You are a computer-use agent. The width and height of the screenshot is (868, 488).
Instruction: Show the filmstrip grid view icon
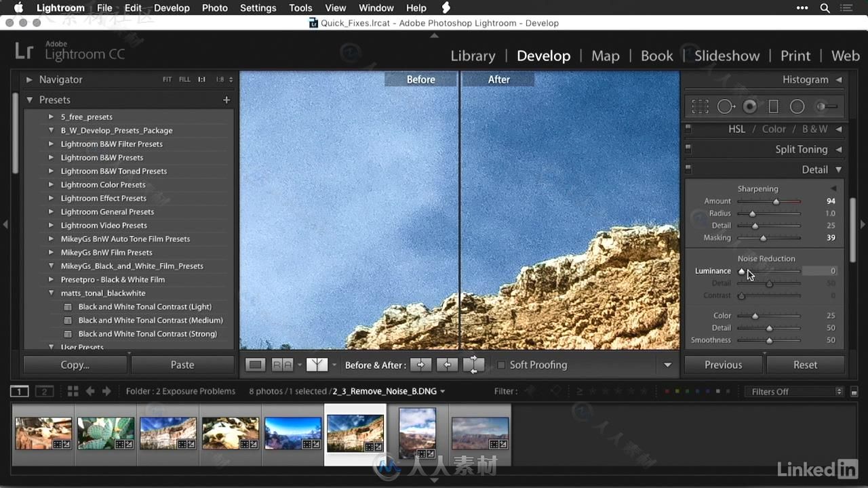(x=73, y=391)
